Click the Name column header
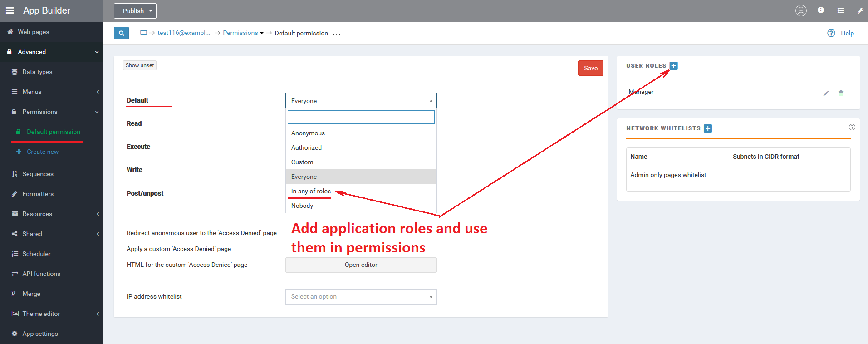 [638, 157]
